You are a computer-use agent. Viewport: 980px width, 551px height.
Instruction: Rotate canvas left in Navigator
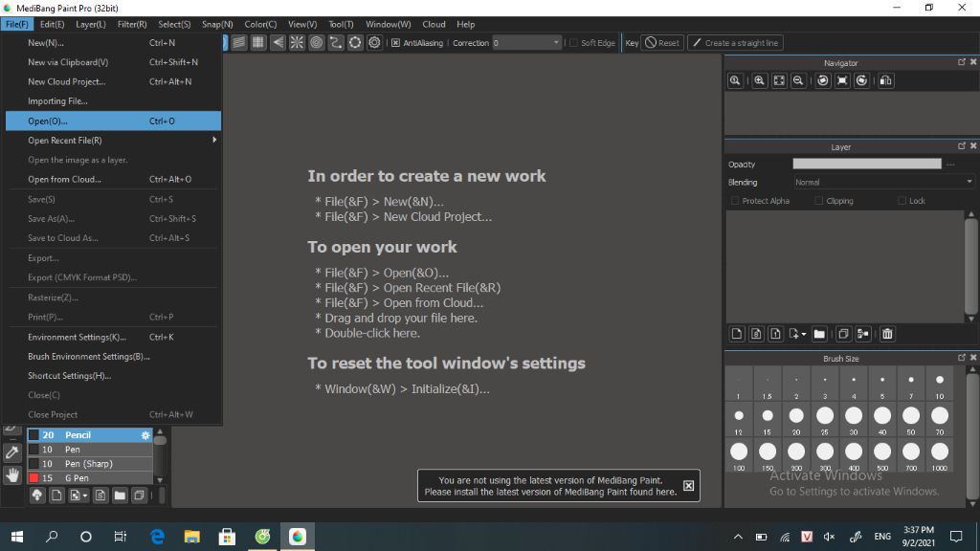[x=823, y=80]
